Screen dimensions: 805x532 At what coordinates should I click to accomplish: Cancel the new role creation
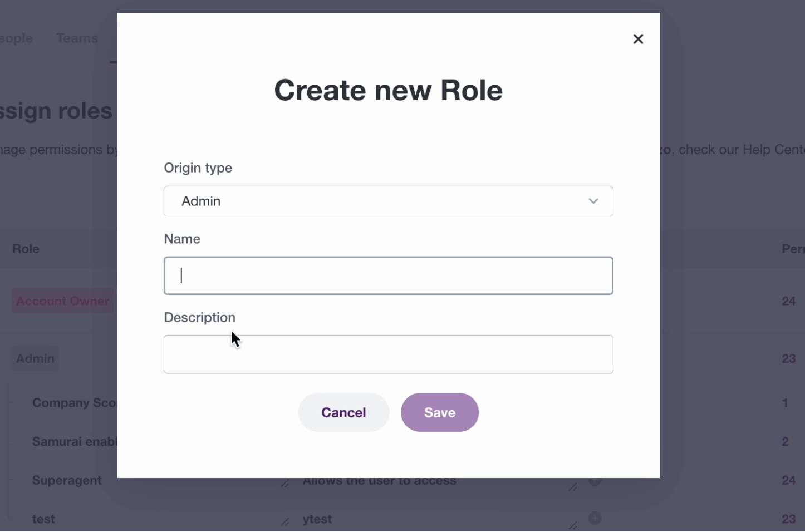pyautogui.click(x=343, y=412)
